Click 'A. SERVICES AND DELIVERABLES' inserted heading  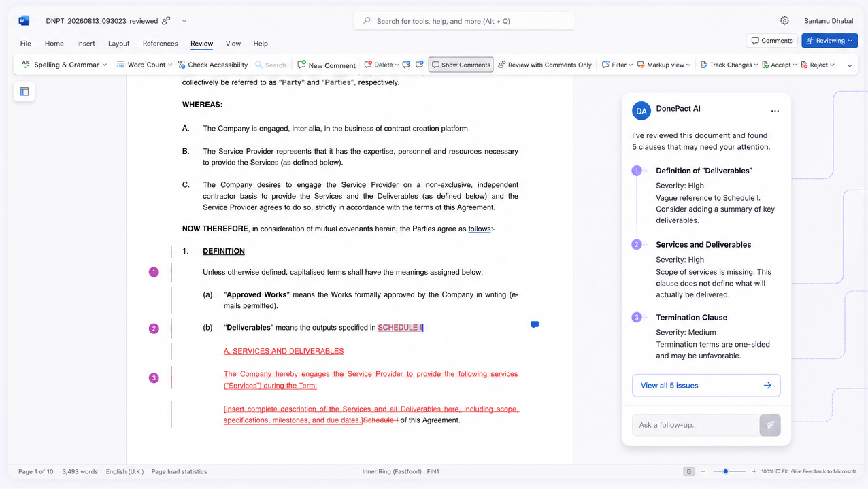pyautogui.click(x=284, y=351)
